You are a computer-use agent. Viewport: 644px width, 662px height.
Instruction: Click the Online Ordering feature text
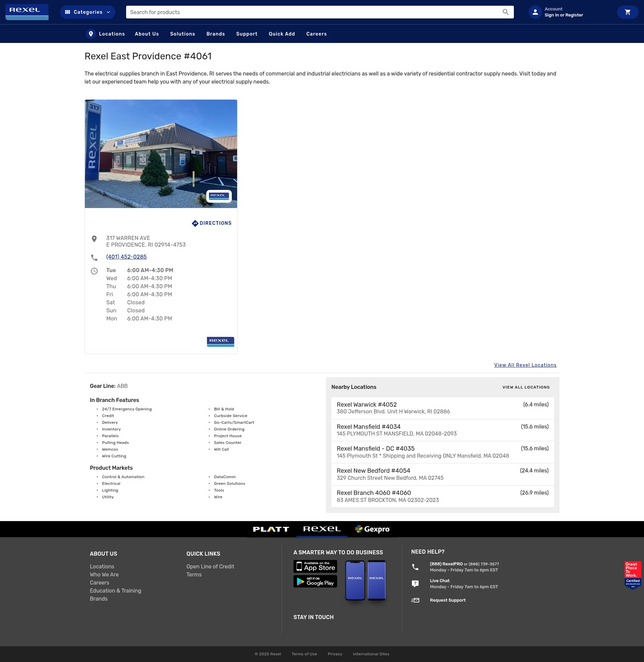pyautogui.click(x=229, y=429)
